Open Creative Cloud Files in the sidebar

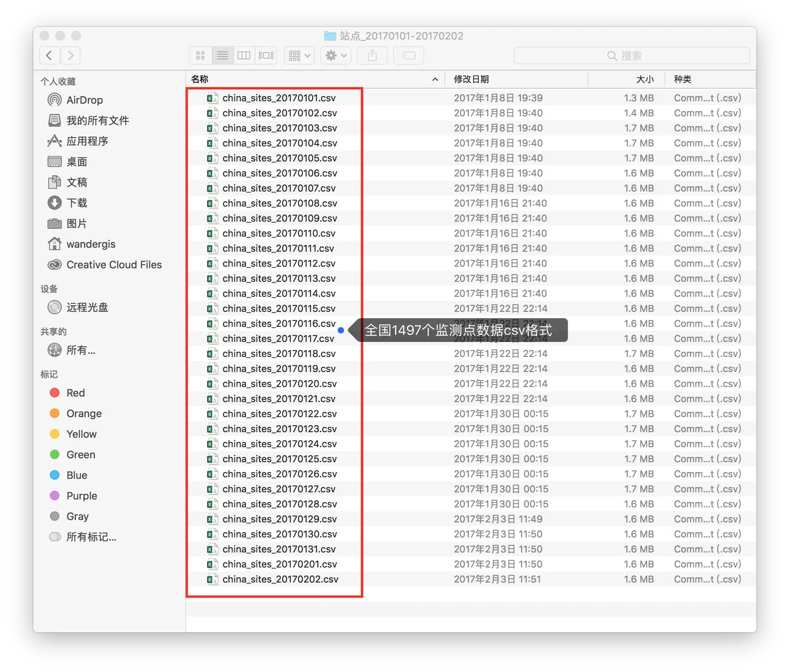(114, 264)
